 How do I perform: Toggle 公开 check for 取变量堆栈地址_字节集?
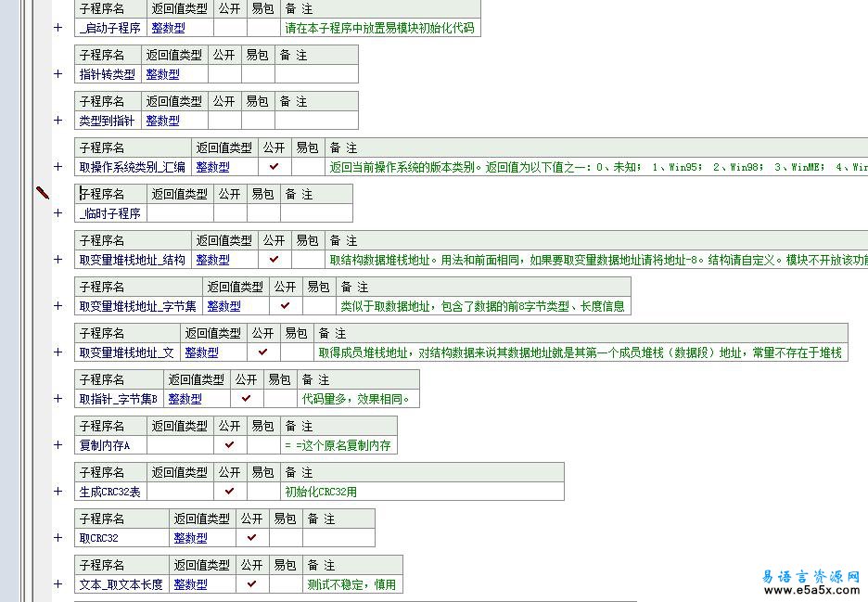point(285,305)
